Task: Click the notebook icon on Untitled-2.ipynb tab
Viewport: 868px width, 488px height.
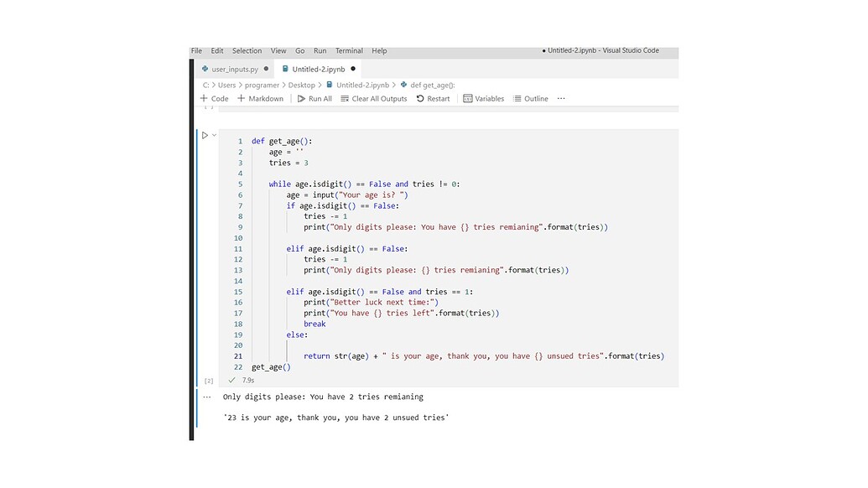Action: [x=285, y=69]
